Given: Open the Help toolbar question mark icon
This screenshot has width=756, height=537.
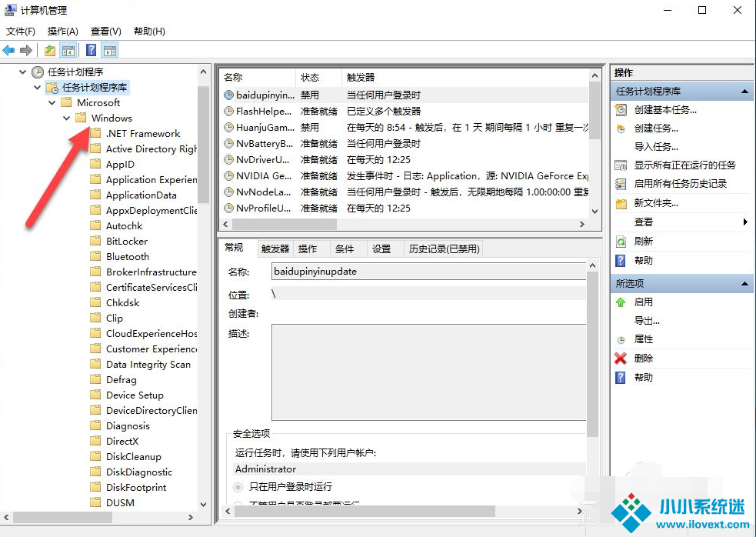Looking at the screenshot, I should [x=91, y=50].
